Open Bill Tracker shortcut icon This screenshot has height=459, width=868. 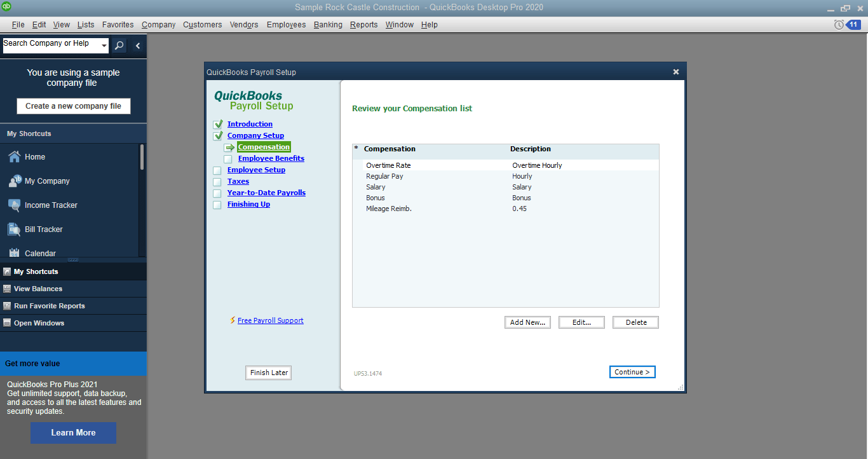pyautogui.click(x=14, y=229)
